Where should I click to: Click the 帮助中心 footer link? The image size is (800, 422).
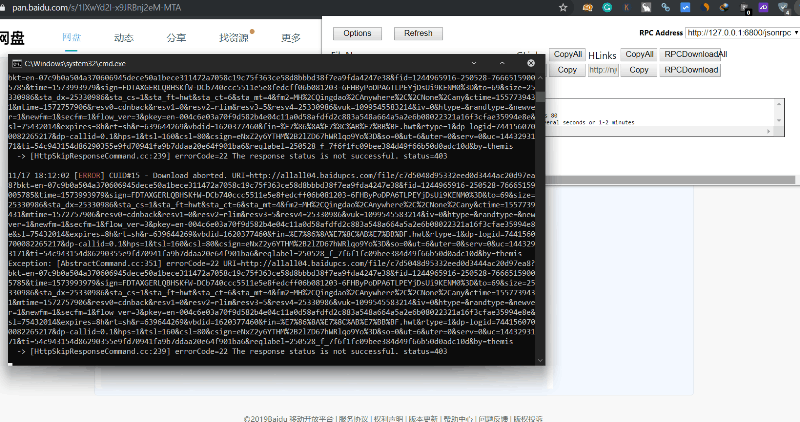pyautogui.click(x=458, y=418)
